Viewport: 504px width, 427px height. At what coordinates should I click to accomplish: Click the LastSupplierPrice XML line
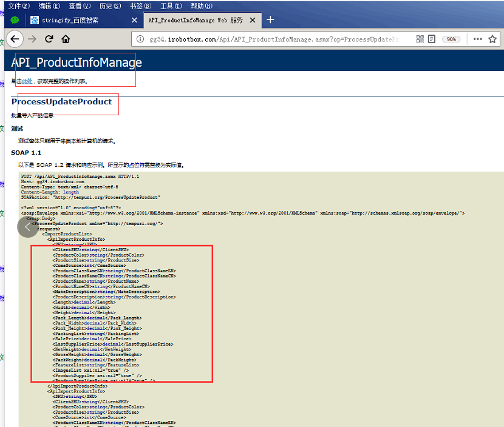coord(113,344)
